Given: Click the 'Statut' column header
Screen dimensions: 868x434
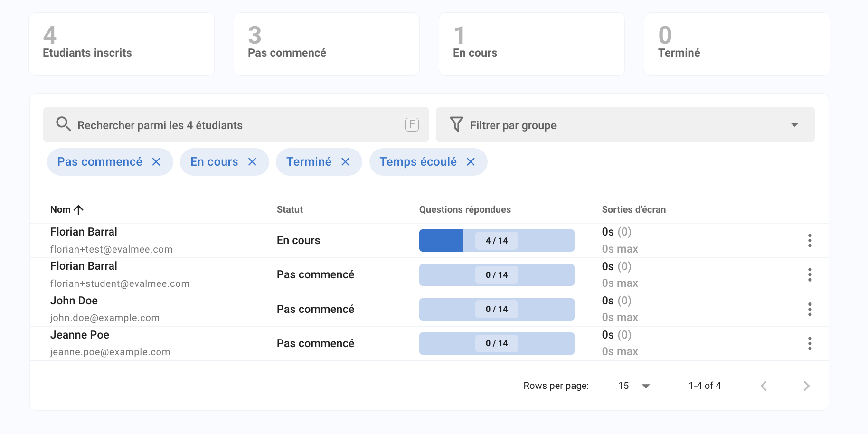Looking at the screenshot, I should tap(290, 209).
